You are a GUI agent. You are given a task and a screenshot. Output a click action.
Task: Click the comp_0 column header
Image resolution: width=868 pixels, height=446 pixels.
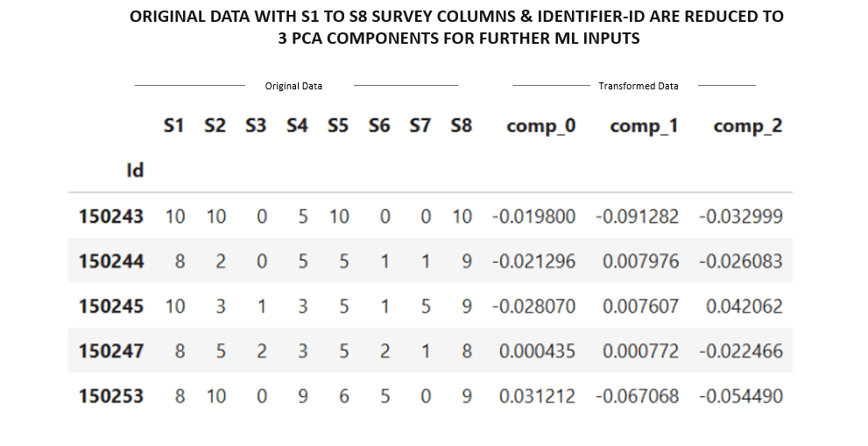(540, 126)
